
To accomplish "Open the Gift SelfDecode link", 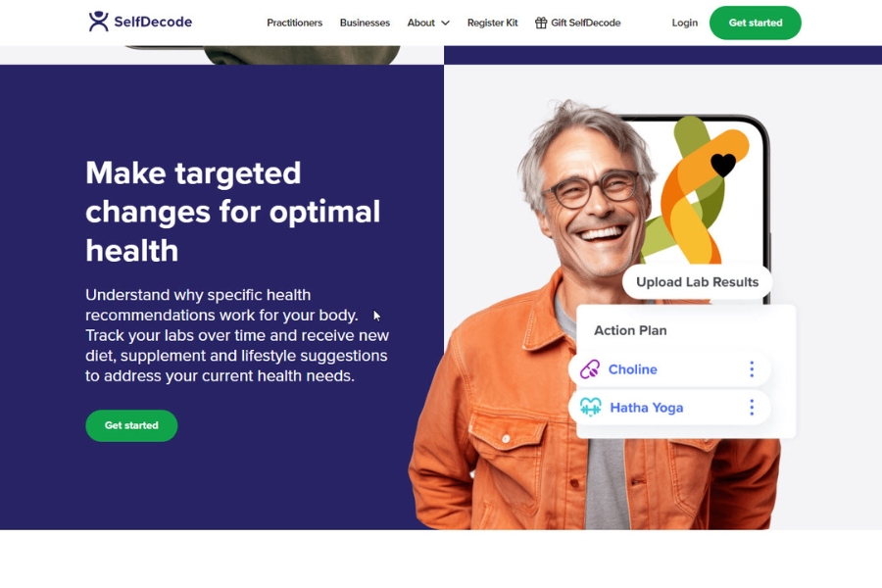I will [577, 23].
